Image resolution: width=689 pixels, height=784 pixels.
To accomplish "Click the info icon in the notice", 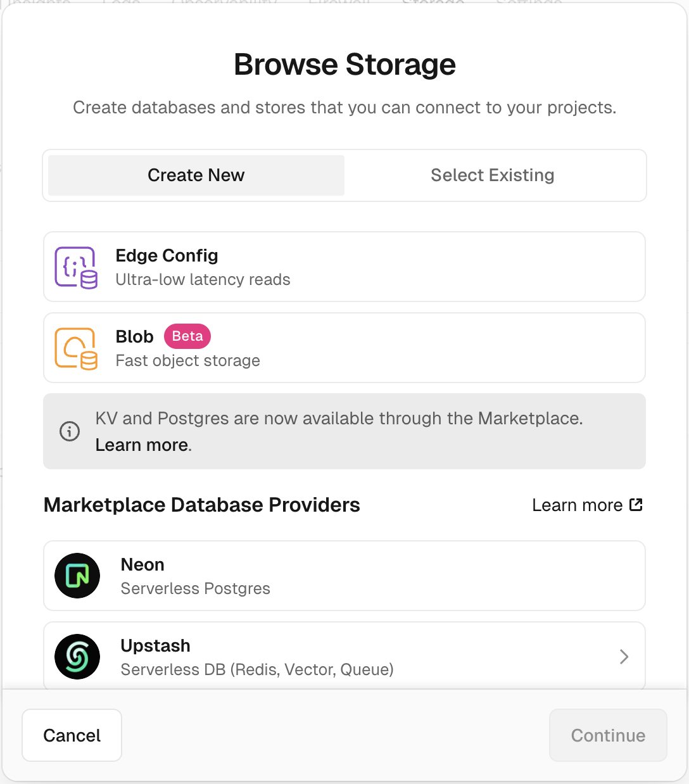I will 70,431.
